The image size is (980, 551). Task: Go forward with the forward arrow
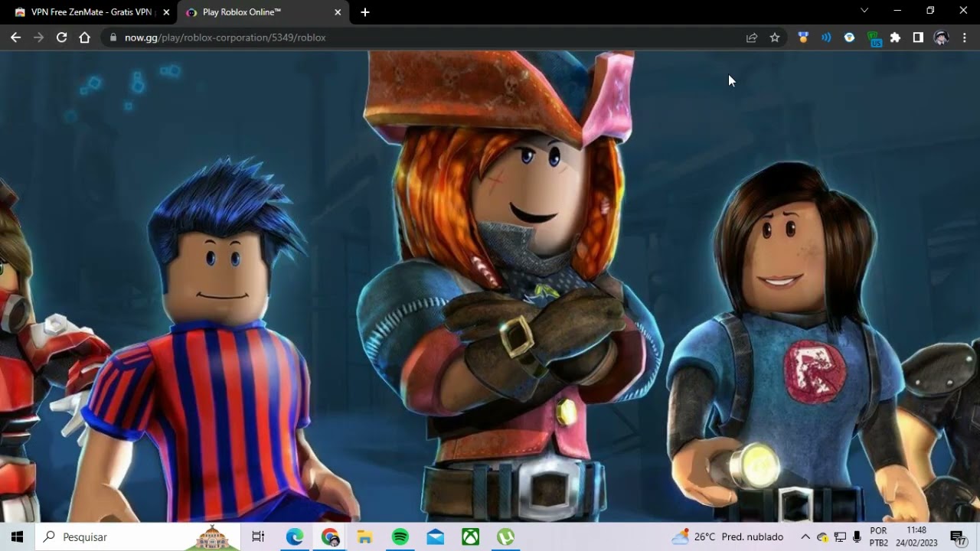[x=38, y=37]
